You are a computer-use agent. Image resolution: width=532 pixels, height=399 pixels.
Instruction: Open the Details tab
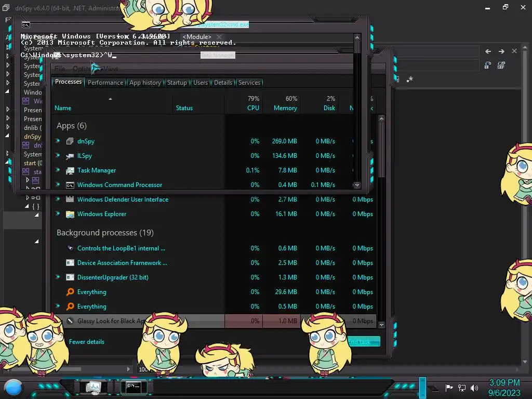tap(223, 83)
